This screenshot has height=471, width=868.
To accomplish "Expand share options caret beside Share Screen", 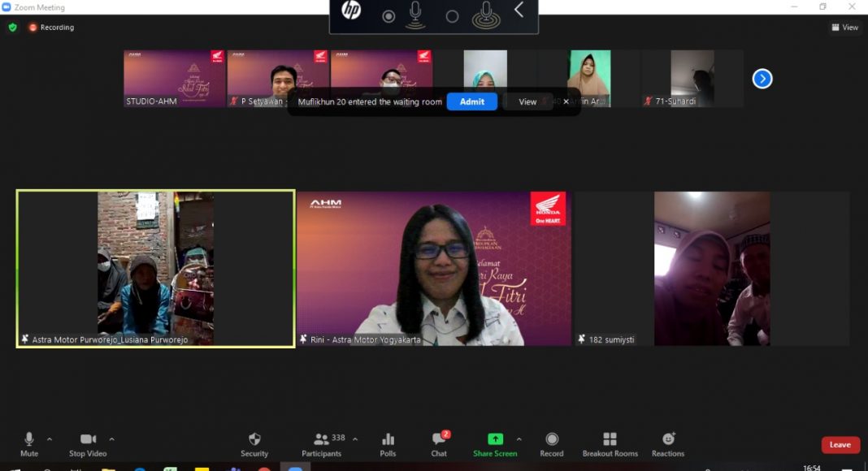I will click(519, 439).
